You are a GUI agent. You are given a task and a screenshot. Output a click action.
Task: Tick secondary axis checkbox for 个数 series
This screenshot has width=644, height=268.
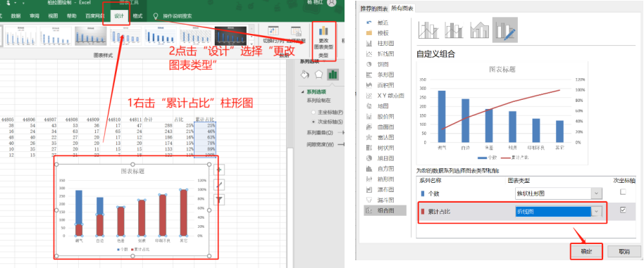tap(623, 192)
